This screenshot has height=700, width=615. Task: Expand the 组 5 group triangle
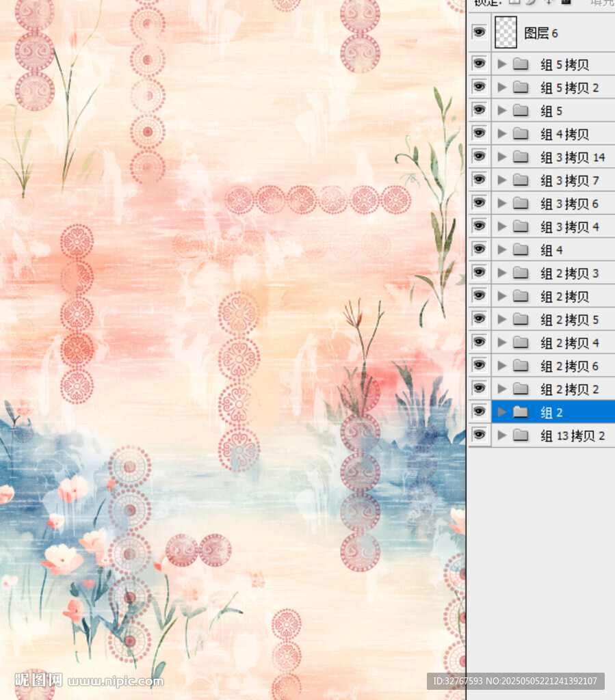(502, 111)
